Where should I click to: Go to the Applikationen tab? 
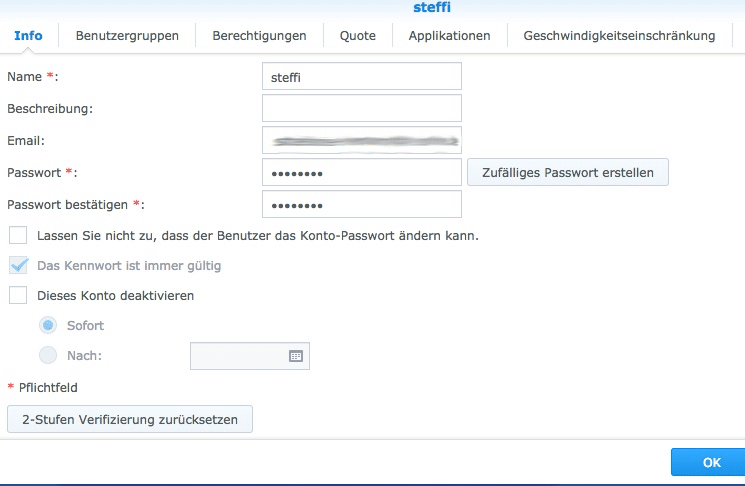449,36
